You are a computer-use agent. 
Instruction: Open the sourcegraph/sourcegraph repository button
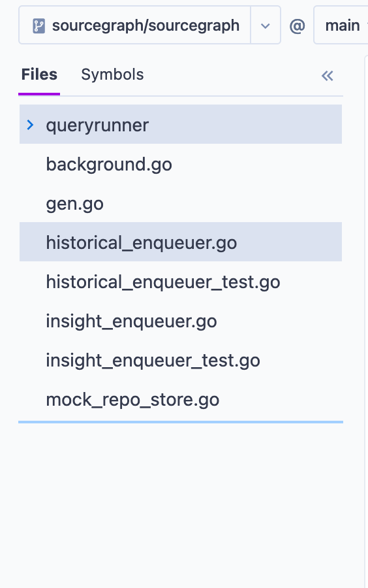135,25
